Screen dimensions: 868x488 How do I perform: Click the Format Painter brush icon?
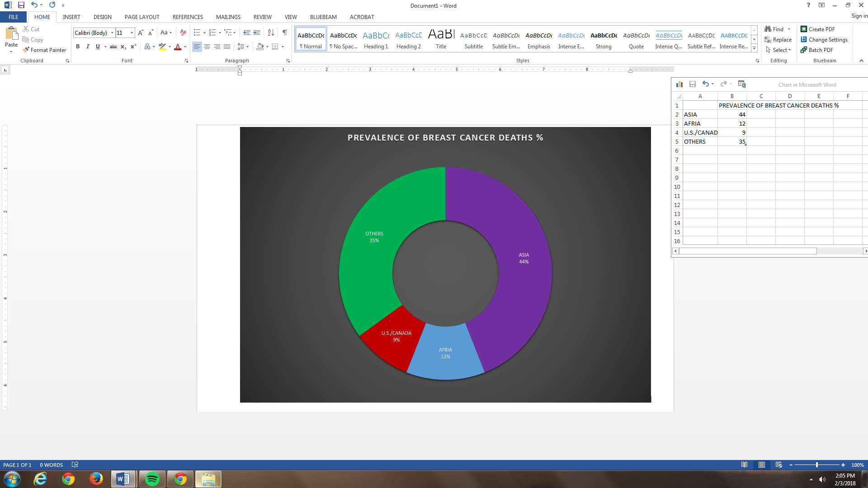click(26, 50)
